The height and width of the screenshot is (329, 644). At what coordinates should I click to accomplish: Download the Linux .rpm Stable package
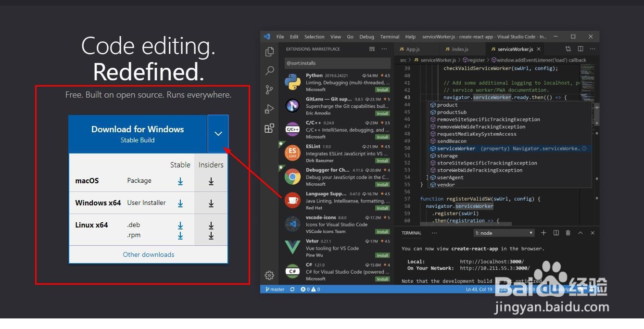coord(180,235)
